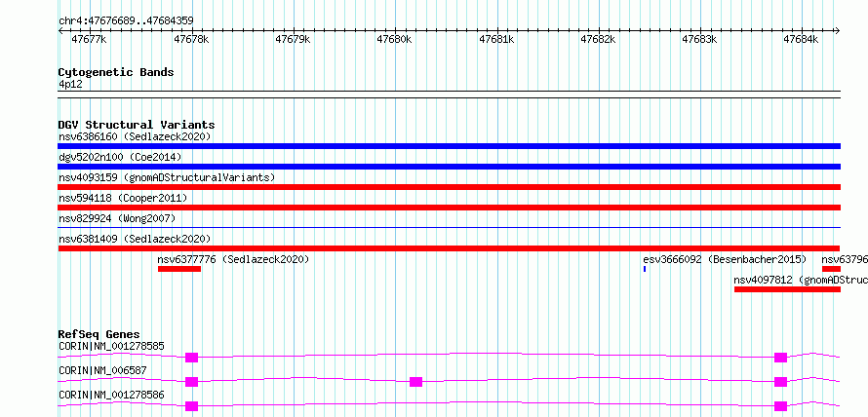Select the blue dgv5202n100 variant bar
The height and width of the screenshot is (417, 868).
pyautogui.click(x=449, y=167)
